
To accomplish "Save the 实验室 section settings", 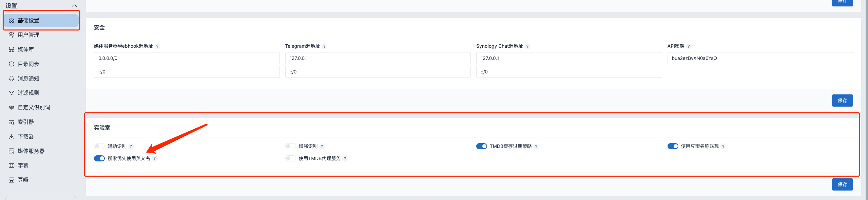I will [x=842, y=184].
